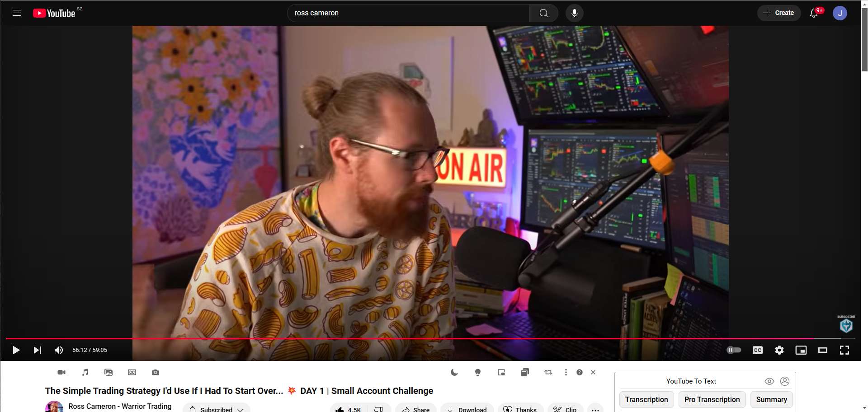The image size is (868, 412).
Task: Click the search box containing "ross cameron"
Action: [x=407, y=13]
